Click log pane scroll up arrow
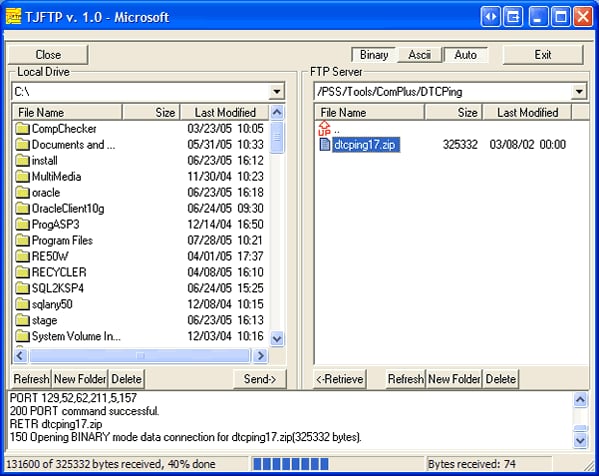 [580, 400]
